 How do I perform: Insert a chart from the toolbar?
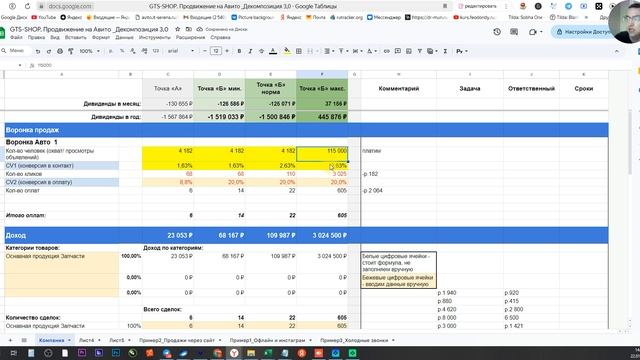409,51
